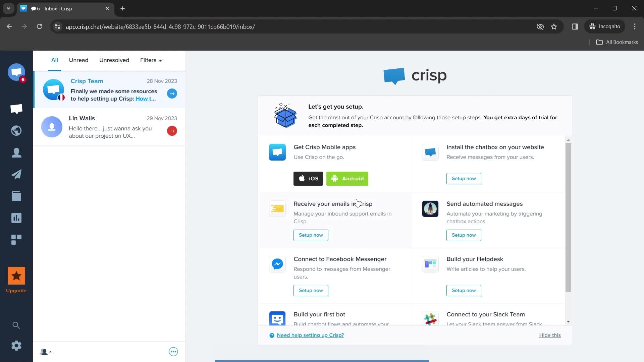Image resolution: width=644 pixels, height=362 pixels.
Task: Click the Unread messages tab
Action: point(78,60)
